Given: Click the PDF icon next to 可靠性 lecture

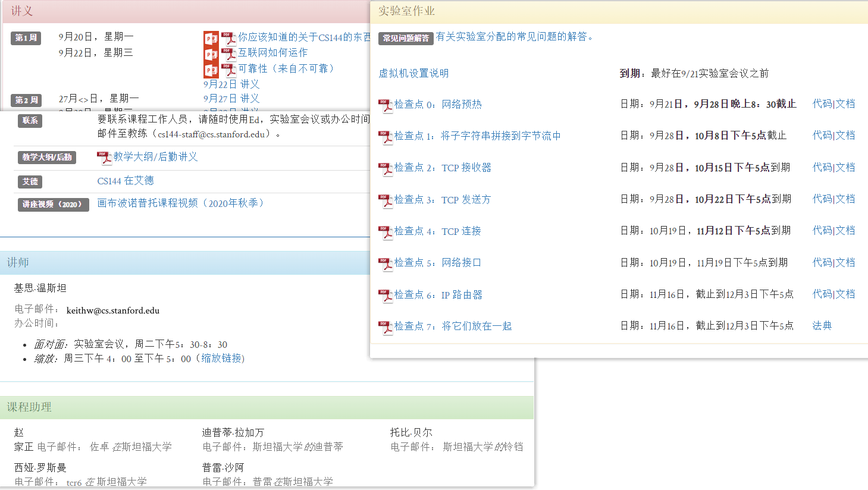Looking at the screenshot, I should [228, 70].
